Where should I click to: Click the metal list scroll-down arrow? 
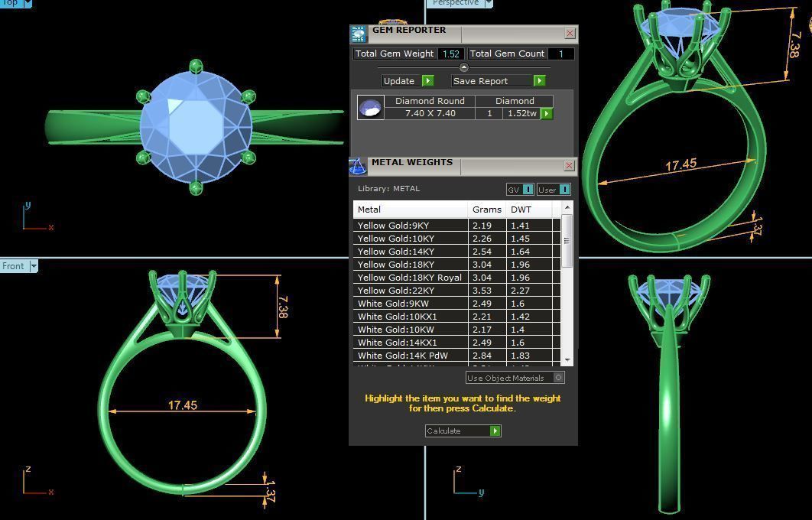(567, 360)
